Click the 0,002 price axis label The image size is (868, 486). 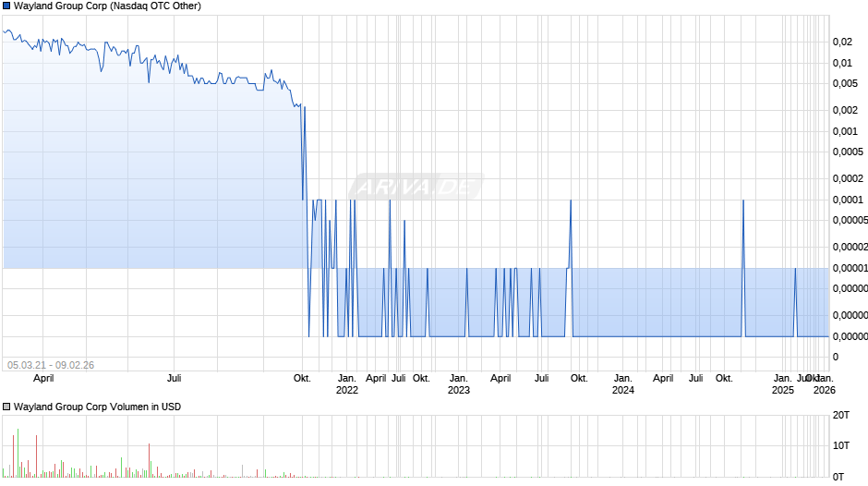pyautogui.click(x=845, y=110)
